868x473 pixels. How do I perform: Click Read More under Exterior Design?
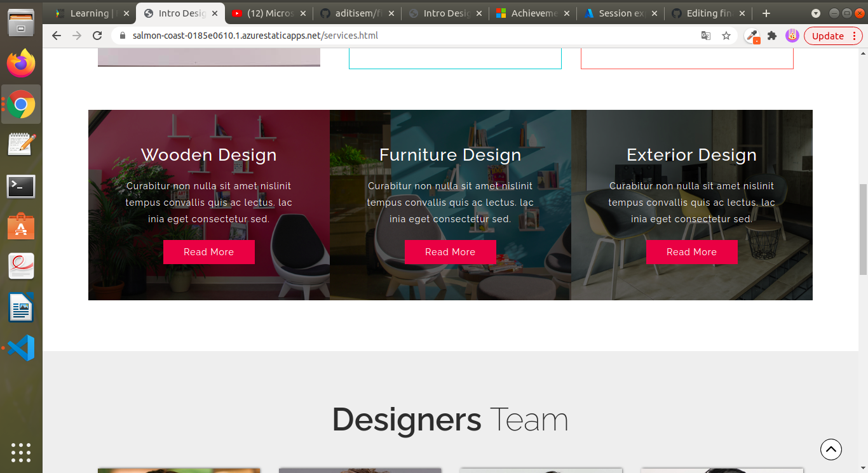tap(692, 252)
